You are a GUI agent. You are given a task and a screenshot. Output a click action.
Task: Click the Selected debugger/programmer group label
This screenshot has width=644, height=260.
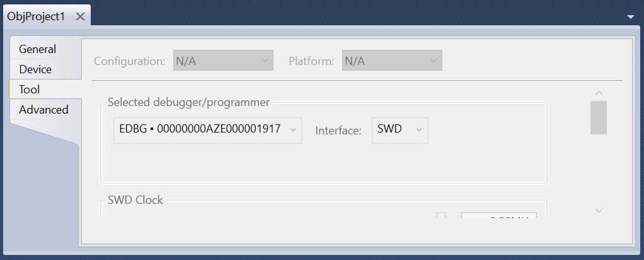point(188,102)
